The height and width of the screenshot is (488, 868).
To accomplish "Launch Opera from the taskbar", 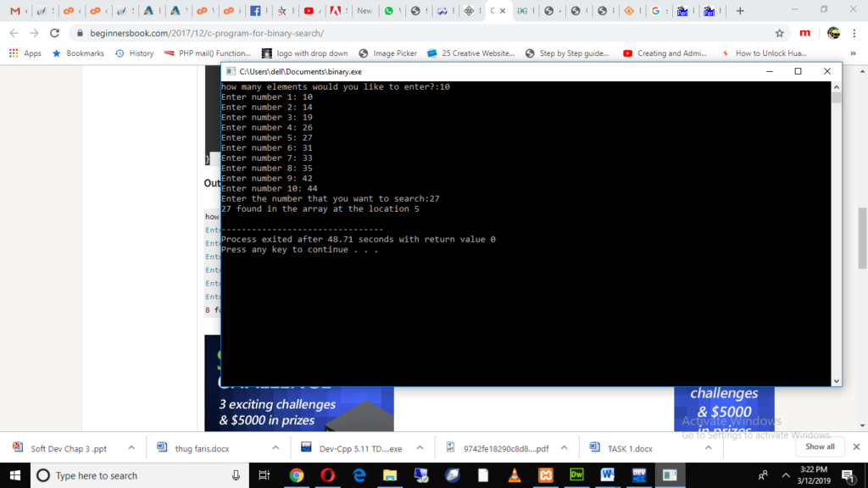I will coord(328,475).
